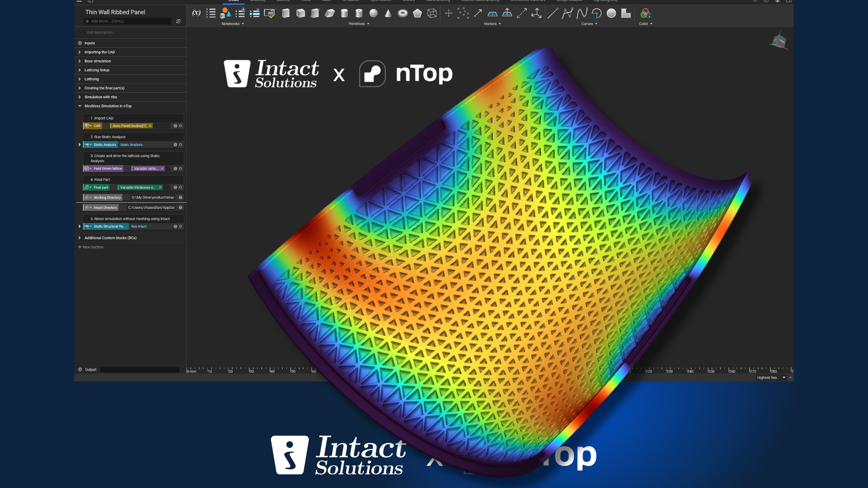
Task: Remove the Variable lattic... chip
Action: pyautogui.click(x=162, y=168)
